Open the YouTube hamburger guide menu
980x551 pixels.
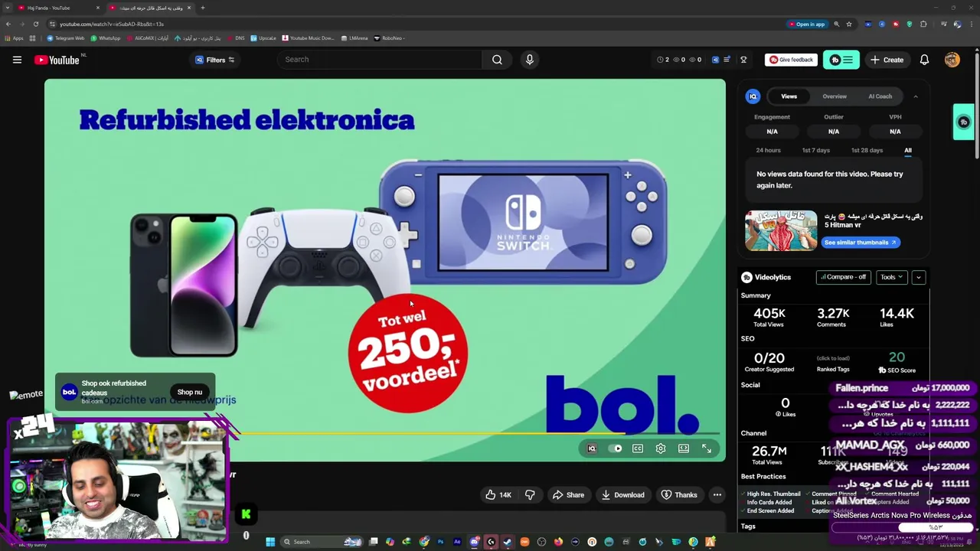pos(17,60)
